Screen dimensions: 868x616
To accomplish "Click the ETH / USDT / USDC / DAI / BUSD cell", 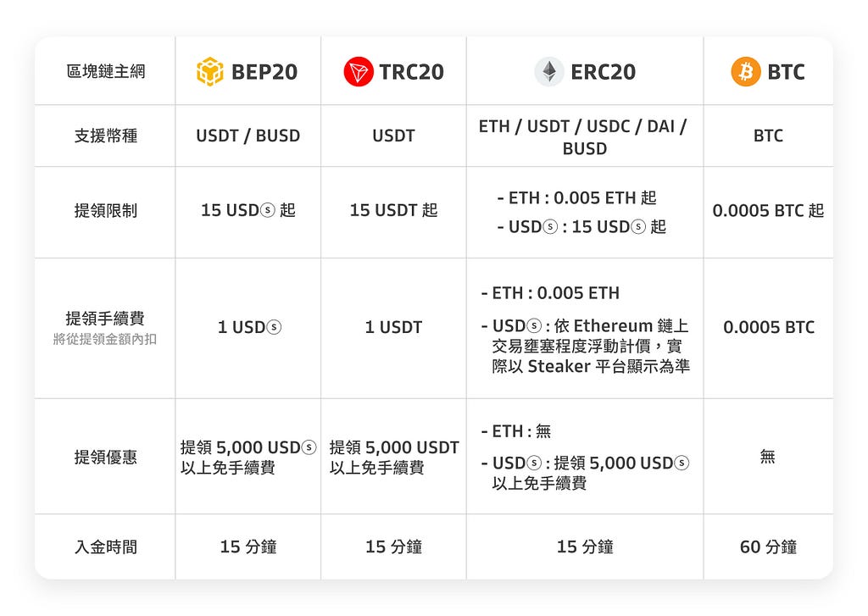I will pyautogui.click(x=583, y=137).
